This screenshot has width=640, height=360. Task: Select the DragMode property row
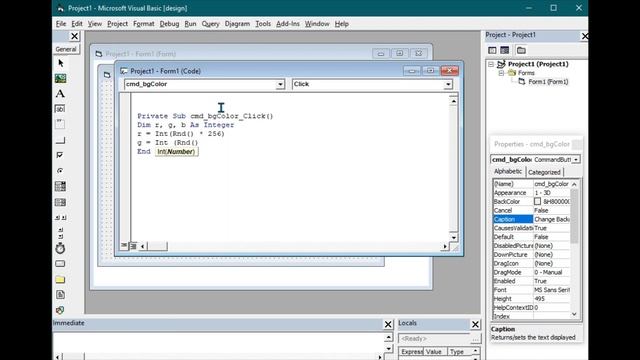click(531, 272)
